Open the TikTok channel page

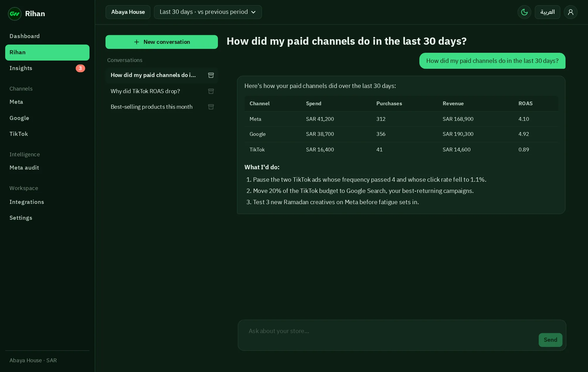coord(47,134)
